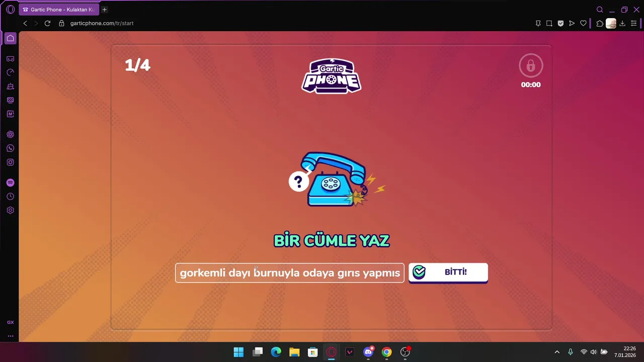Open sidebar three-dot more options
This screenshot has width=644, height=362.
10,336
